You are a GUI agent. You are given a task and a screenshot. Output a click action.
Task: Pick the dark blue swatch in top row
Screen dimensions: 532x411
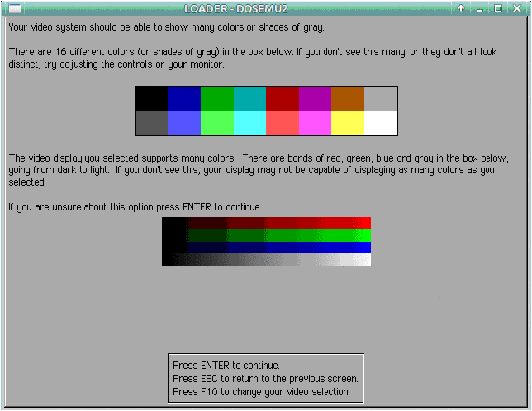tap(184, 98)
